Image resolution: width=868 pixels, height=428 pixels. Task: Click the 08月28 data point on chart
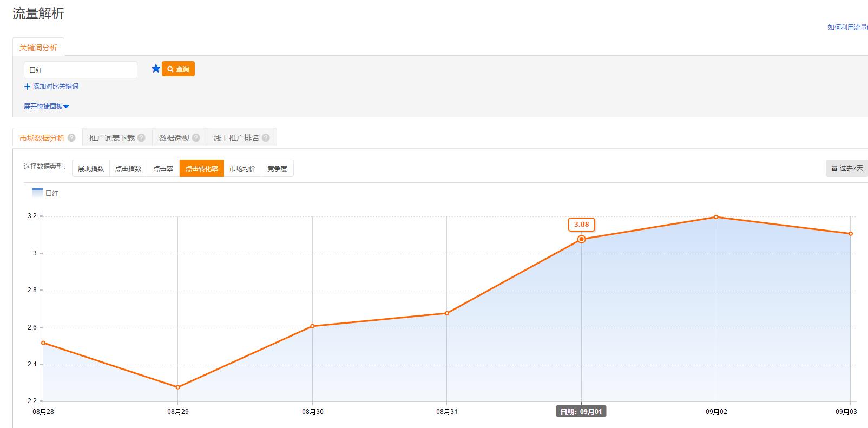[43, 343]
